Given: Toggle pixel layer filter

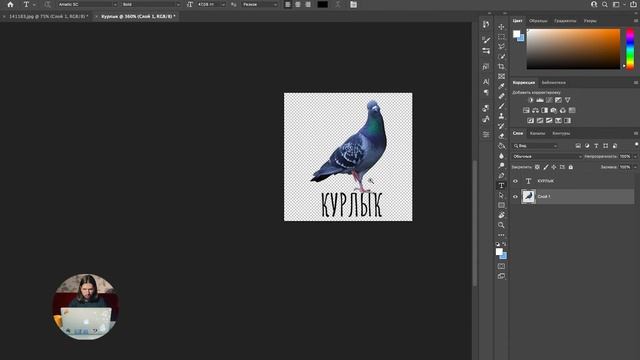Looking at the screenshot, I should point(578,146).
